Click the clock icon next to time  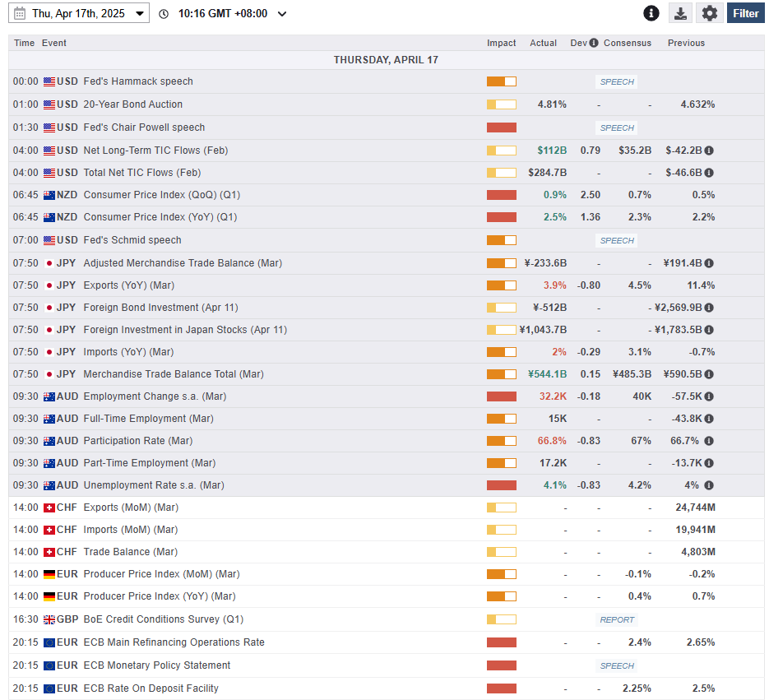click(164, 14)
